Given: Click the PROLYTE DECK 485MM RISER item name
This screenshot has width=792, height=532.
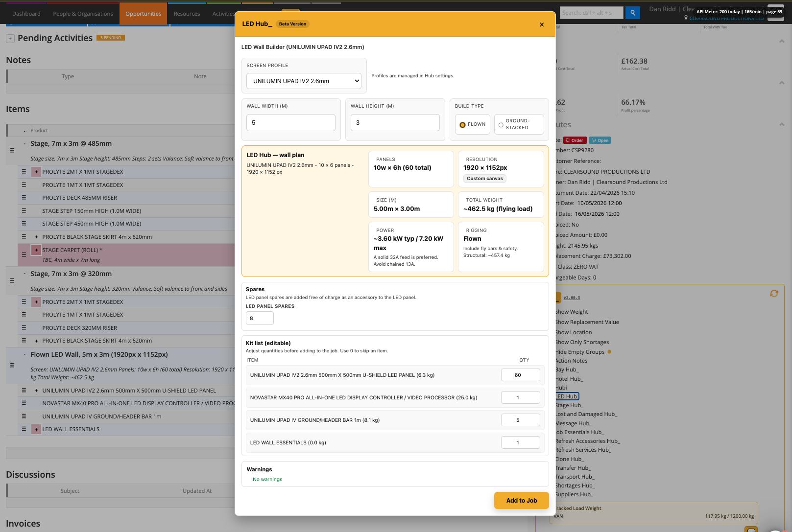Looking at the screenshot, I should click(x=80, y=198).
